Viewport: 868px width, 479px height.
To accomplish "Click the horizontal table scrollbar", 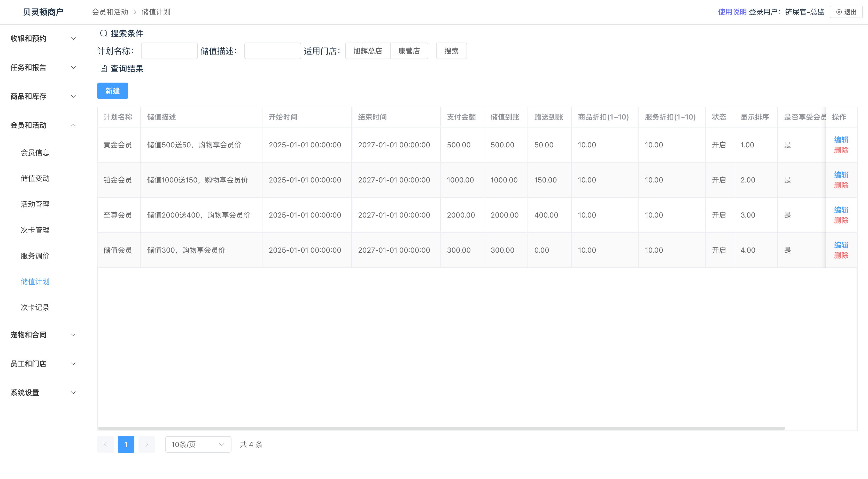I will pyautogui.click(x=441, y=428).
